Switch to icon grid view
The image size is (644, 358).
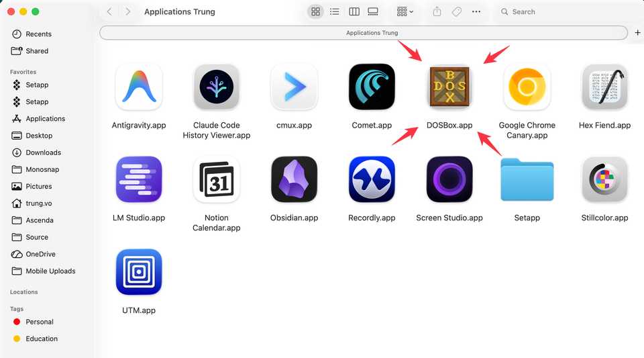(x=315, y=11)
